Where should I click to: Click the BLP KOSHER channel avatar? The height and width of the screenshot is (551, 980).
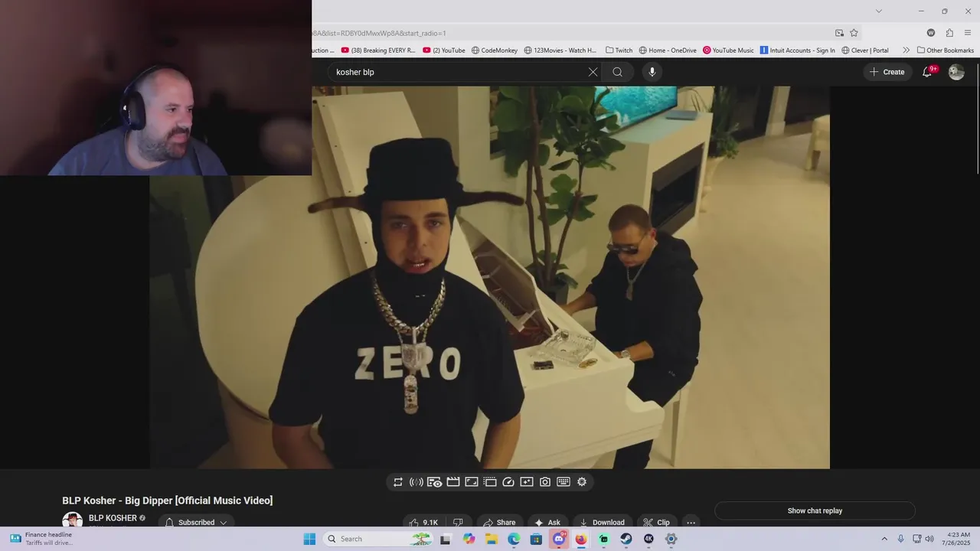click(x=72, y=521)
